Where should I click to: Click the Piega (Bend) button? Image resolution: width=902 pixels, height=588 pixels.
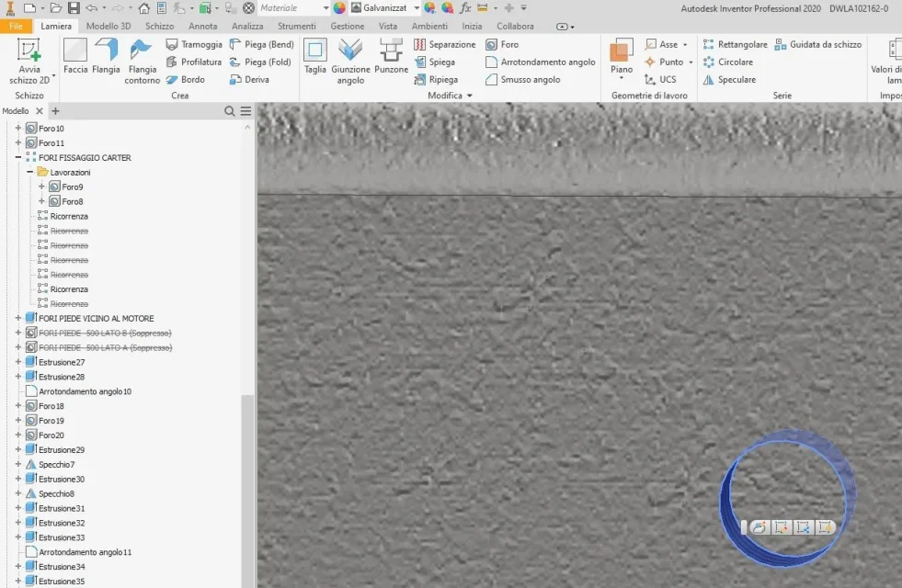(262, 44)
